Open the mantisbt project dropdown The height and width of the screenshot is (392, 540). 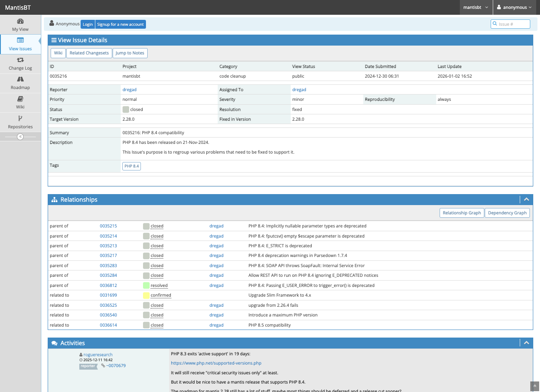476,8
